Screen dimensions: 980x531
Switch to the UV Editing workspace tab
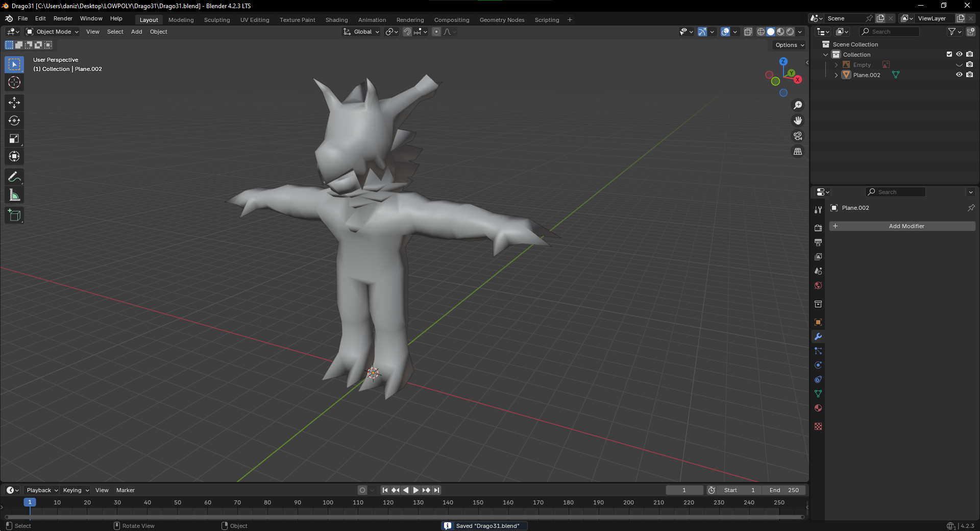coord(255,20)
